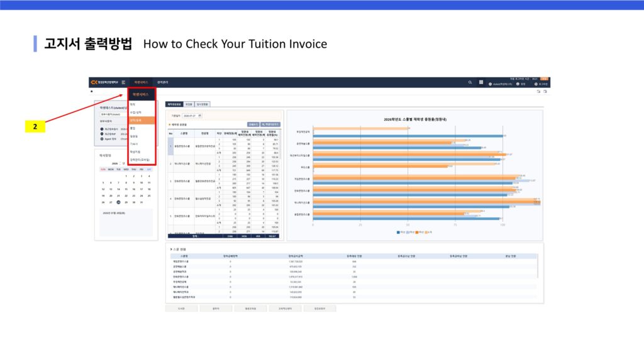Image resolution: width=644 pixels, height=362 pixels.
Task: Collapse the 스쿨 현황 section chevron
Action: [x=171, y=249]
